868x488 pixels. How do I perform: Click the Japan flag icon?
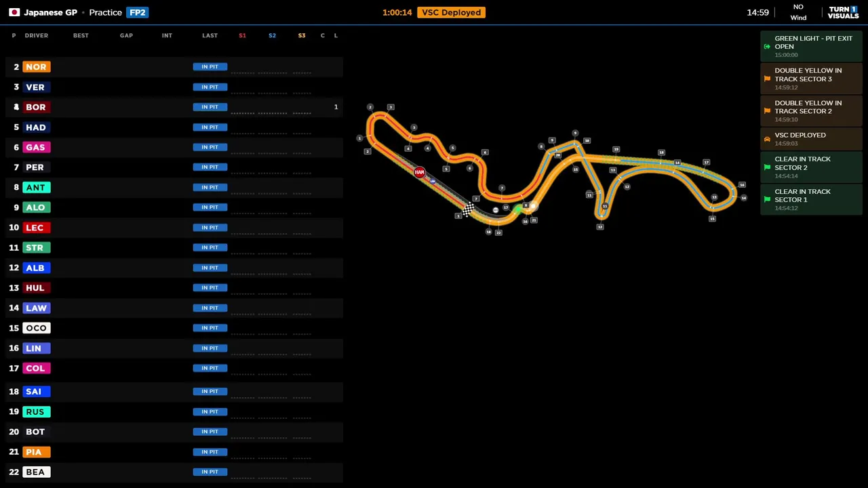[14, 12]
